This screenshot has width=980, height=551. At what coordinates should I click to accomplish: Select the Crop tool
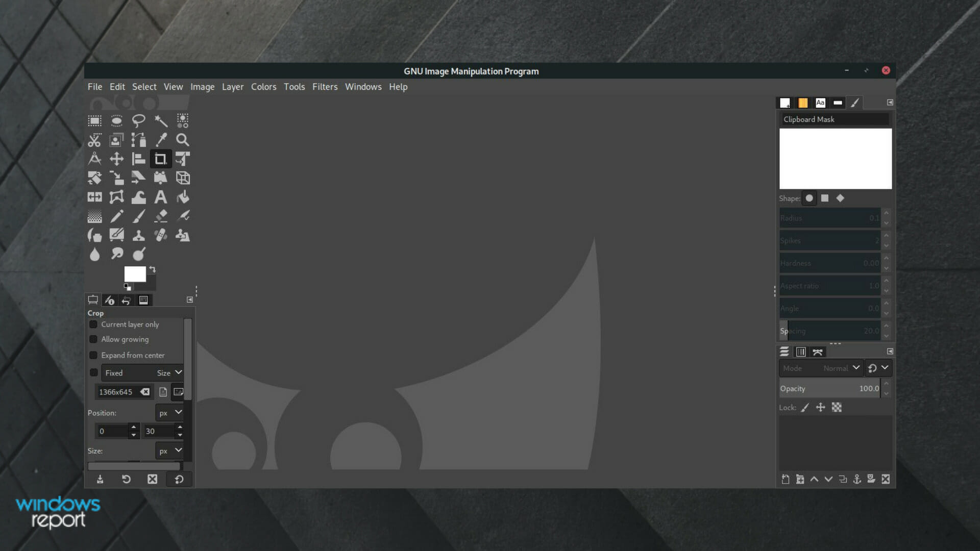point(161,159)
